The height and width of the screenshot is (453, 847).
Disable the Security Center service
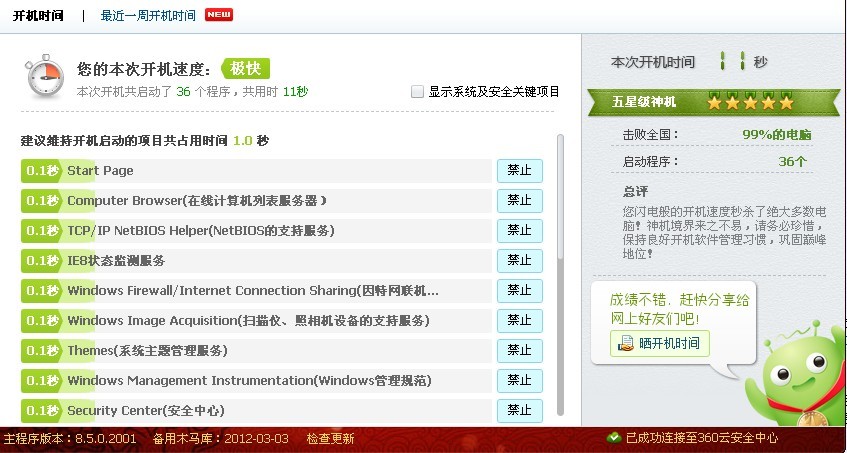pos(520,410)
